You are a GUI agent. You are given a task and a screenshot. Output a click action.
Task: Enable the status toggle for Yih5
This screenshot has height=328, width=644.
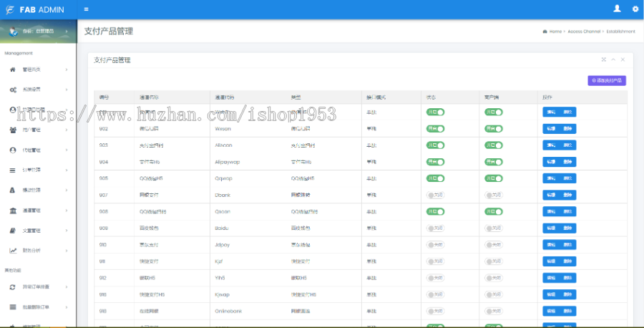coord(435,279)
